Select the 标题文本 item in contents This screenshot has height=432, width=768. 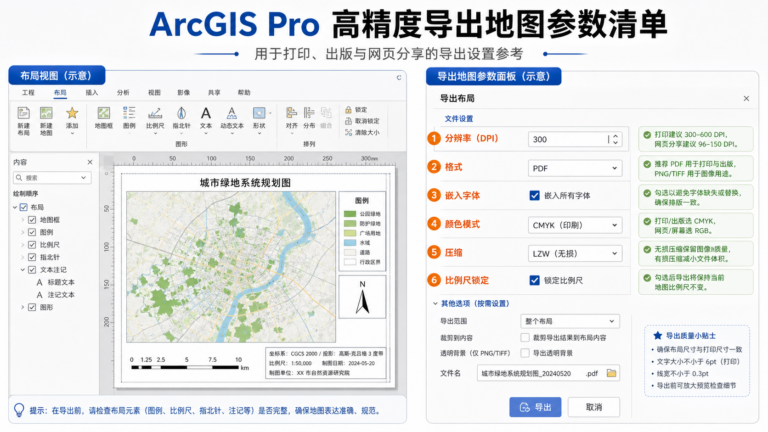pyautogui.click(x=61, y=282)
